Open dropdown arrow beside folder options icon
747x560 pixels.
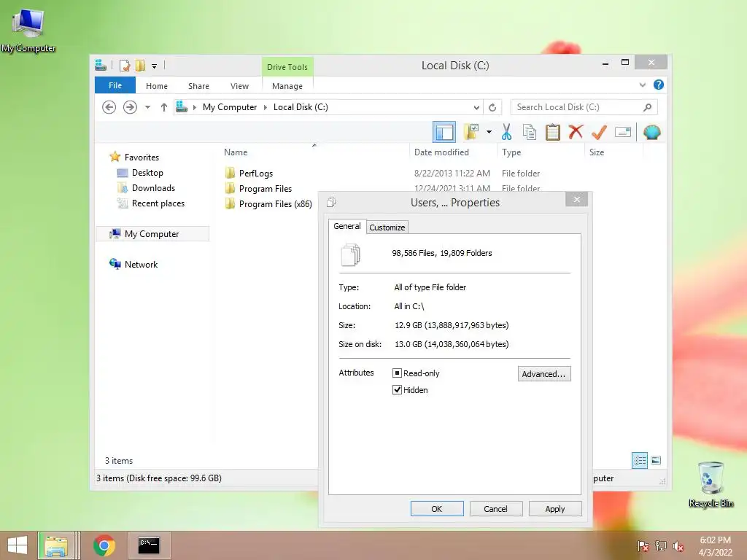click(489, 132)
